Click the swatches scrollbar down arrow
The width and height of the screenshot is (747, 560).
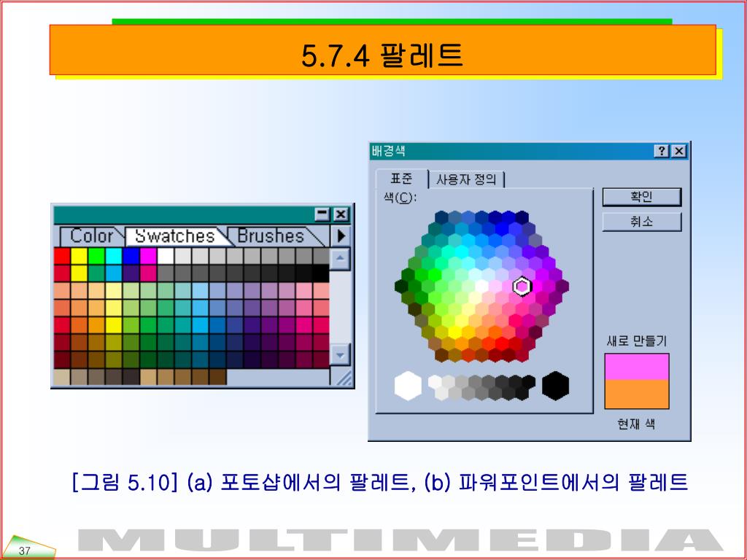pos(340,355)
